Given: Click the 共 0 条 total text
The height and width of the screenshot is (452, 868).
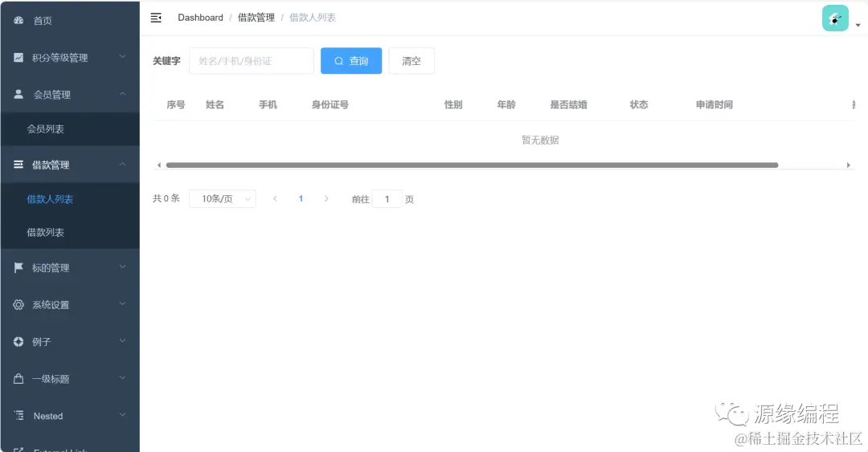Looking at the screenshot, I should click(x=166, y=198).
